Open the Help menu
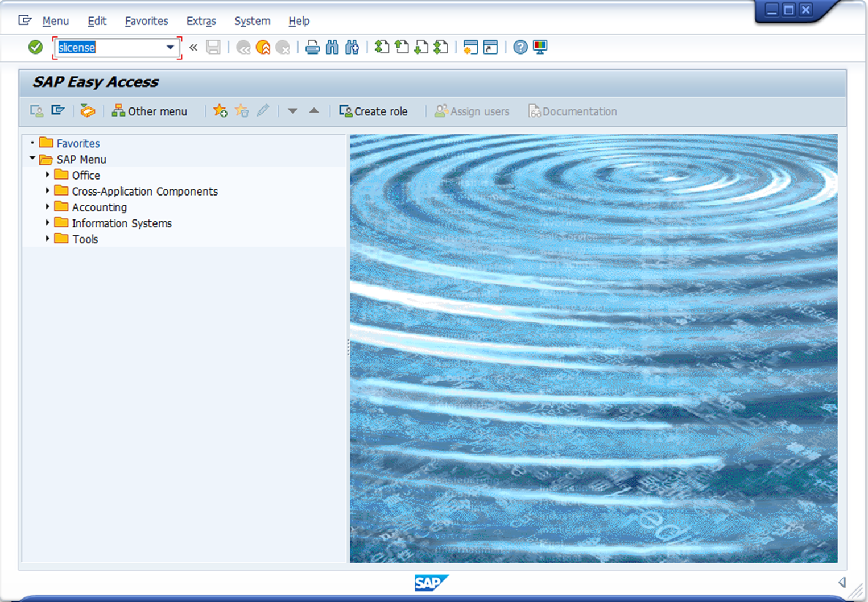 [x=299, y=21]
